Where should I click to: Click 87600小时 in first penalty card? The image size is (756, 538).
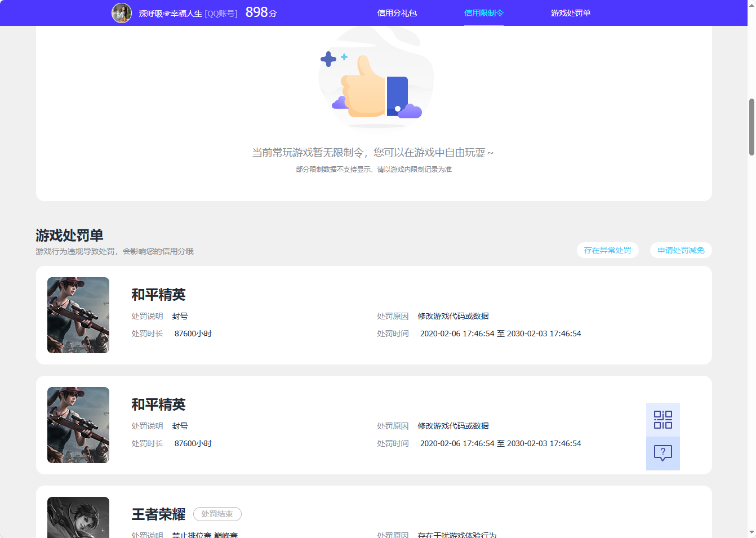193,334
